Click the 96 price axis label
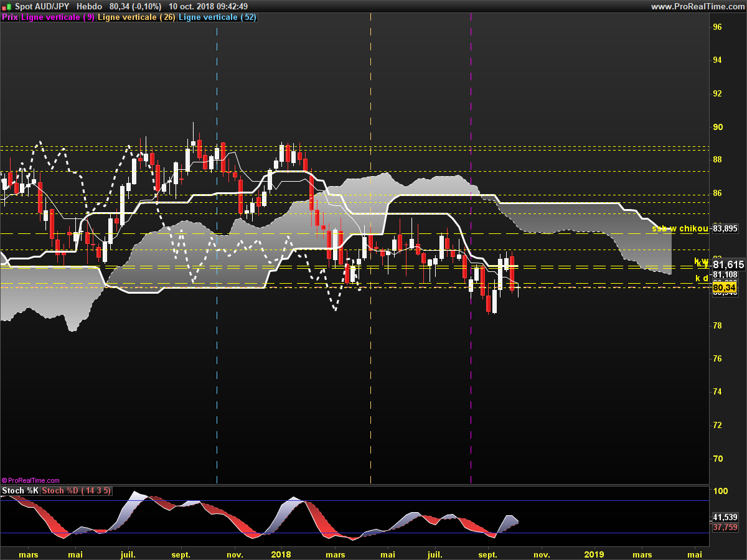This screenshot has width=747, height=560. tap(717, 27)
